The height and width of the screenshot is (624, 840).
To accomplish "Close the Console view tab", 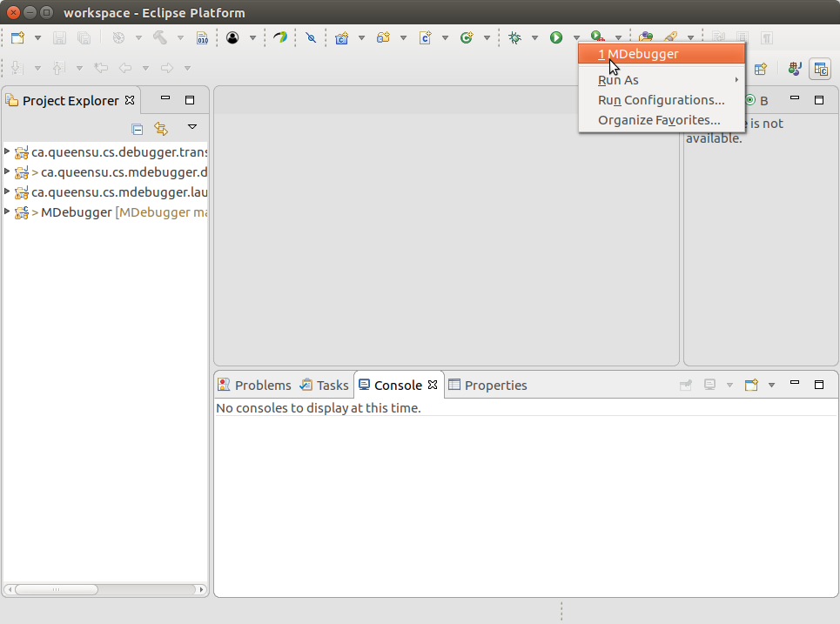I will 433,385.
